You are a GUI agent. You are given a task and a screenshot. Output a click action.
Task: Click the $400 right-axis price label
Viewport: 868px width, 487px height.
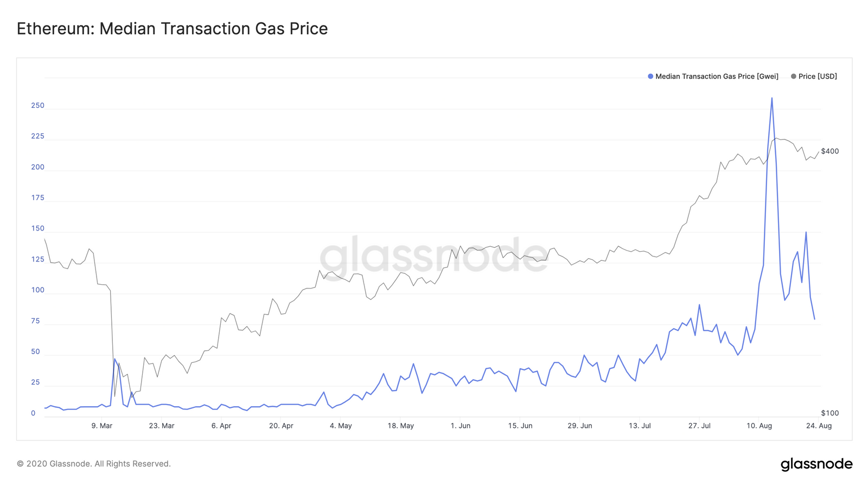830,151
